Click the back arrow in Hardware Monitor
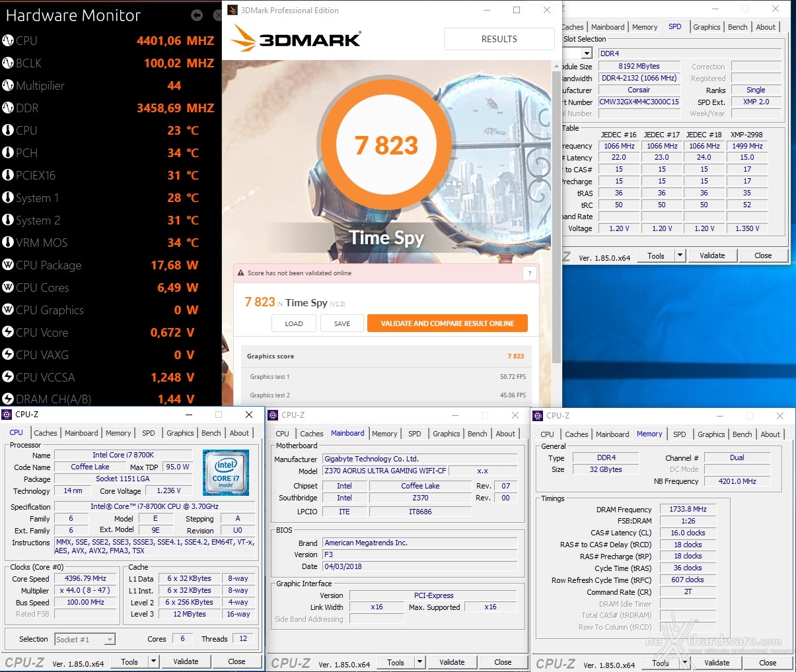The width and height of the screenshot is (796, 672). (197, 15)
